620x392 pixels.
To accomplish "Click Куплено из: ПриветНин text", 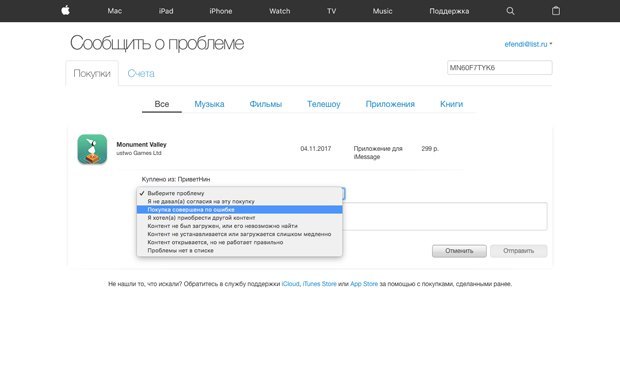I will [176, 179].
